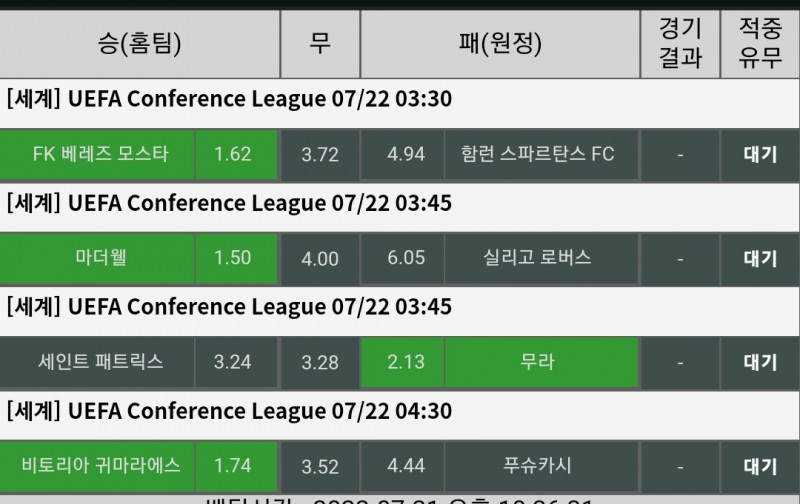This screenshot has width=800, height=504.
Task: Click the 1.62 home win odds
Action: pos(232,154)
